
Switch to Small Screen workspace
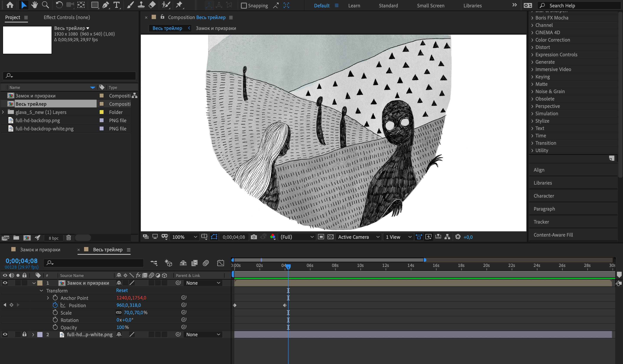(431, 5)
